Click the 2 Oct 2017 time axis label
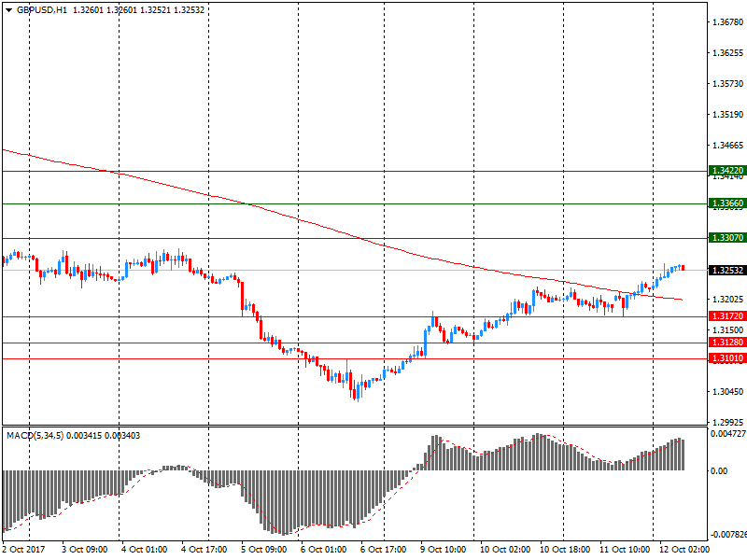Screen dimensions: 747x560 click(24, 549)
